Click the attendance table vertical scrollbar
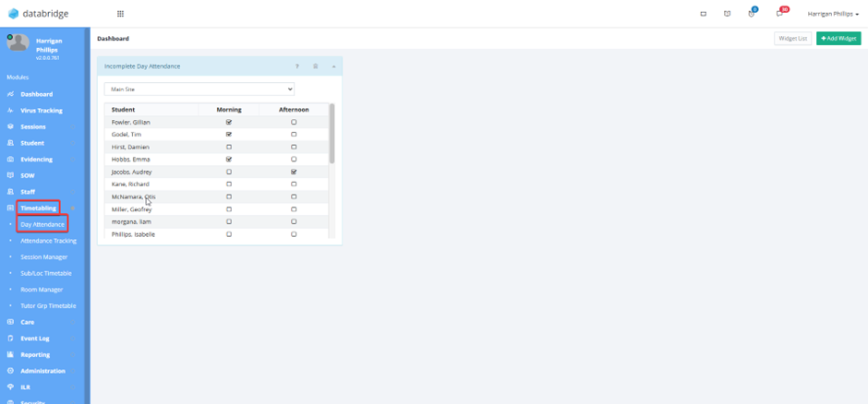 pyautogui.click(x=332, y=133)
